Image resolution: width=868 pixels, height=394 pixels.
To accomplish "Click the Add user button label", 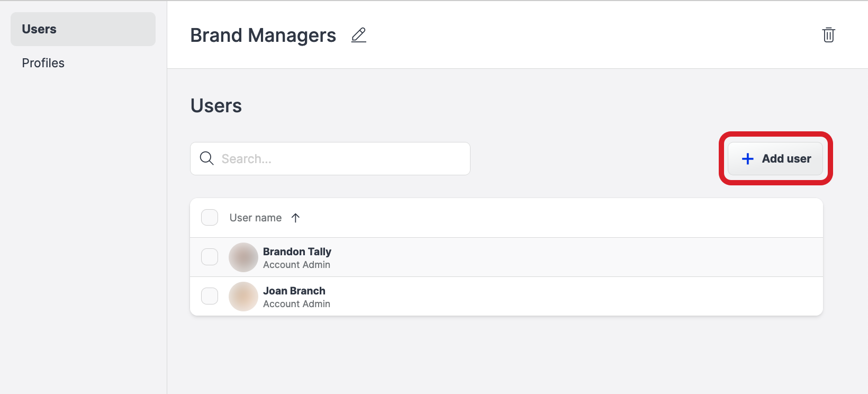I will click(x=786, y=159).
